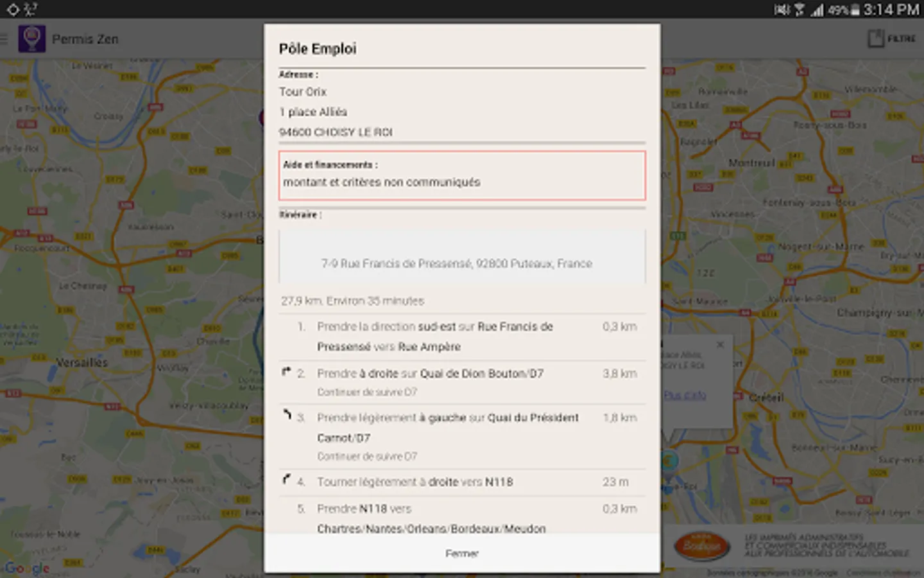Click the 94600 CHOISY LE ROI line
Screen dimensions: 924x578
[x=336, y=132]
